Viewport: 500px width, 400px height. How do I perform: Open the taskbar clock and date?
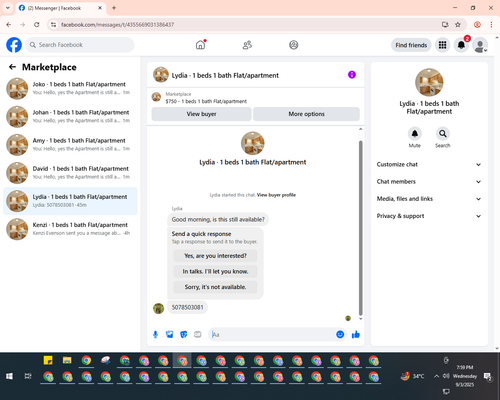(x=465, y=376)
